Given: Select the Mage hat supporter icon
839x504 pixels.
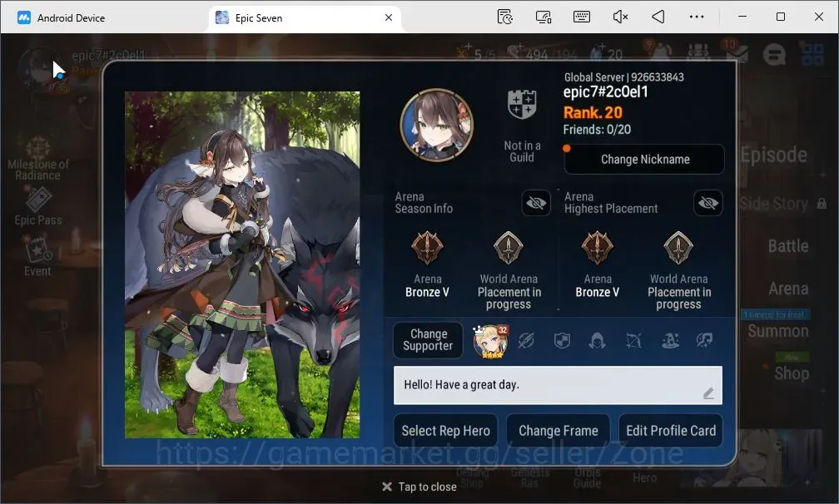Looking at the screenshot, I should click(x=670, y=340).
